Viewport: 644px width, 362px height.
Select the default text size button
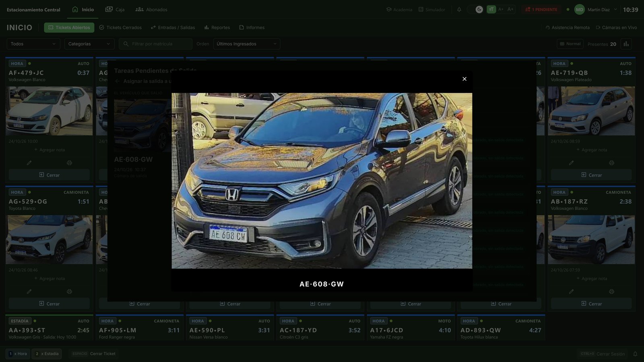pos(491,9)
